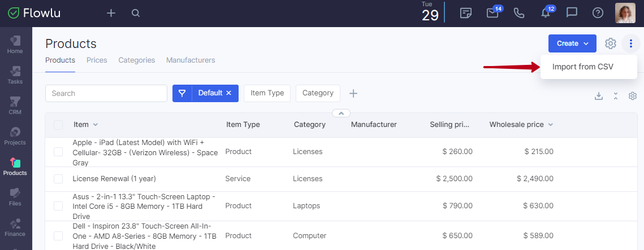Click the three-dot more options button
This screenshot has width=644, height=250.
631,43
